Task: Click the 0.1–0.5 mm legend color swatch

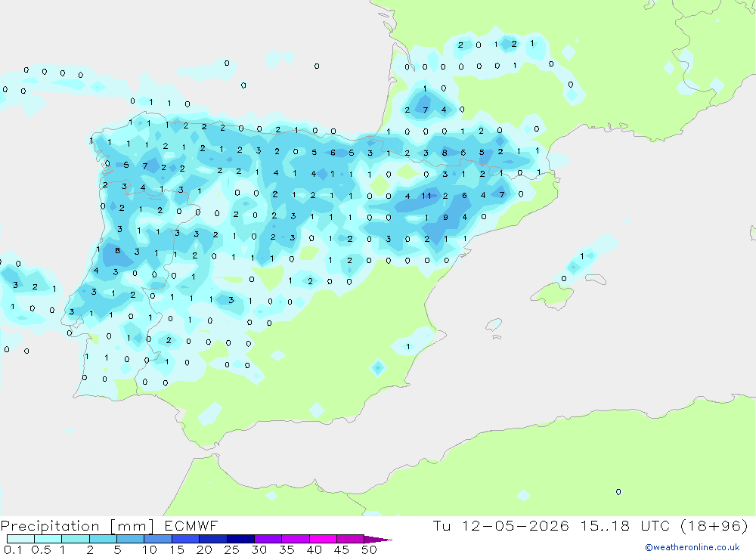Action: click(x=20, y=539)
